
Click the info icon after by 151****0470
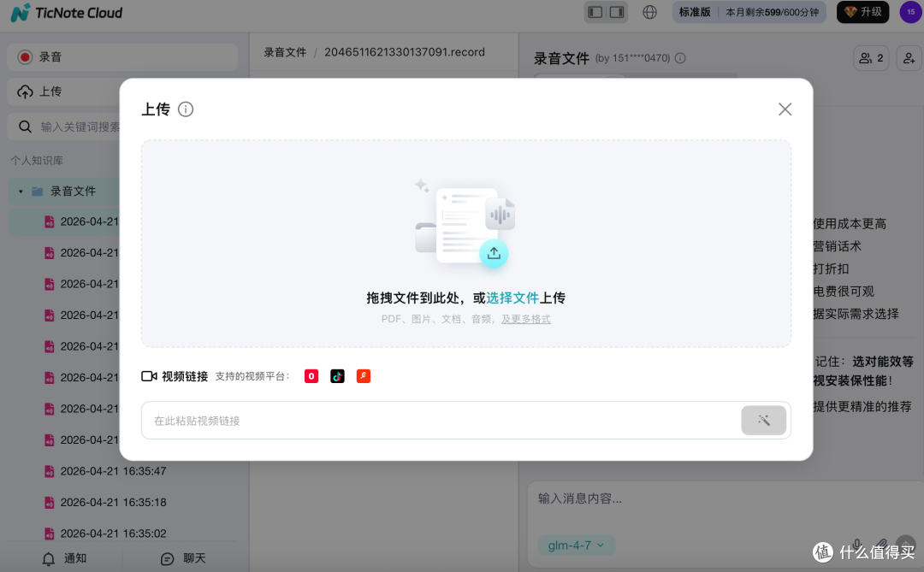pos(680,58)
